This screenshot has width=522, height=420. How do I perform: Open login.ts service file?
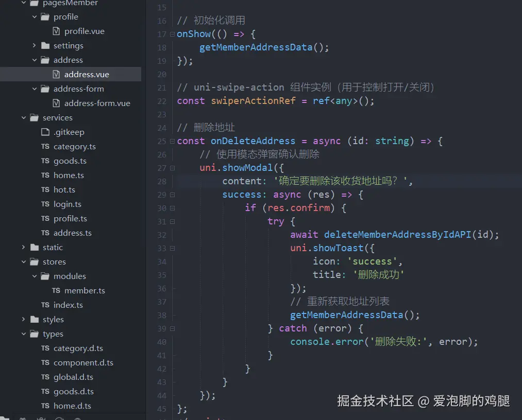pos(68,204)
